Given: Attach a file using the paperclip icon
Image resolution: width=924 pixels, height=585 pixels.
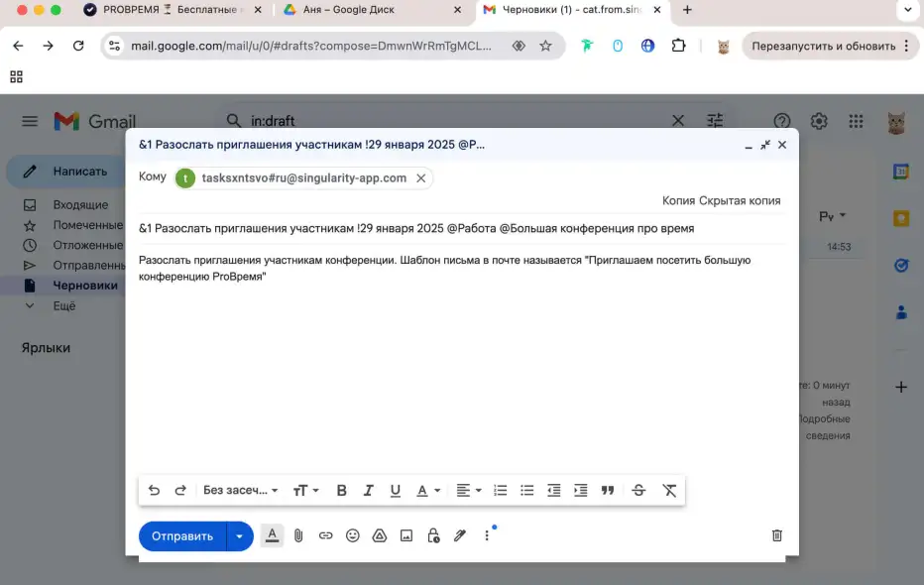Looking at the screenshot, I should click(x=298, y=535).
